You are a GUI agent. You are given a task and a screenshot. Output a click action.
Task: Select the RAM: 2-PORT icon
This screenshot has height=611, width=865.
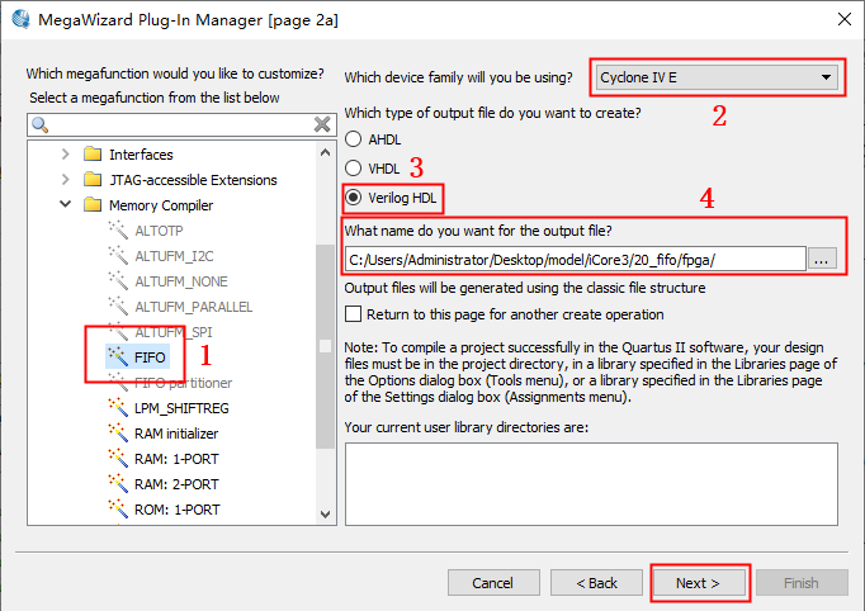(118, 484)
